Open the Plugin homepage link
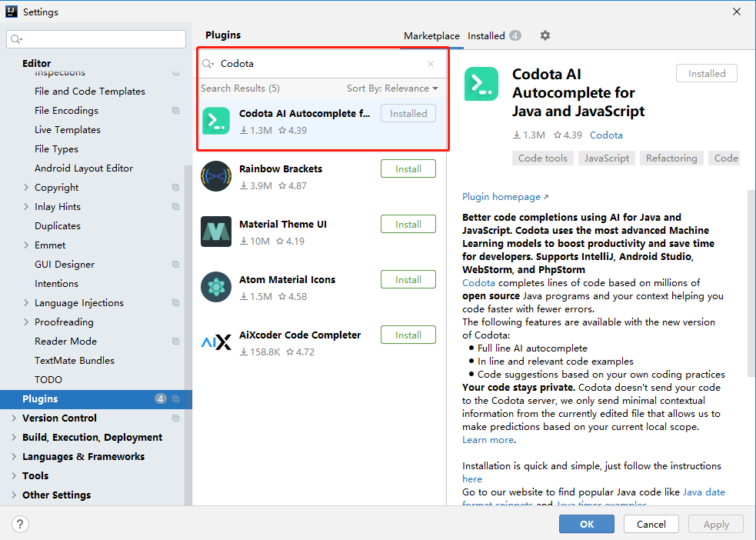 [505, 197]
